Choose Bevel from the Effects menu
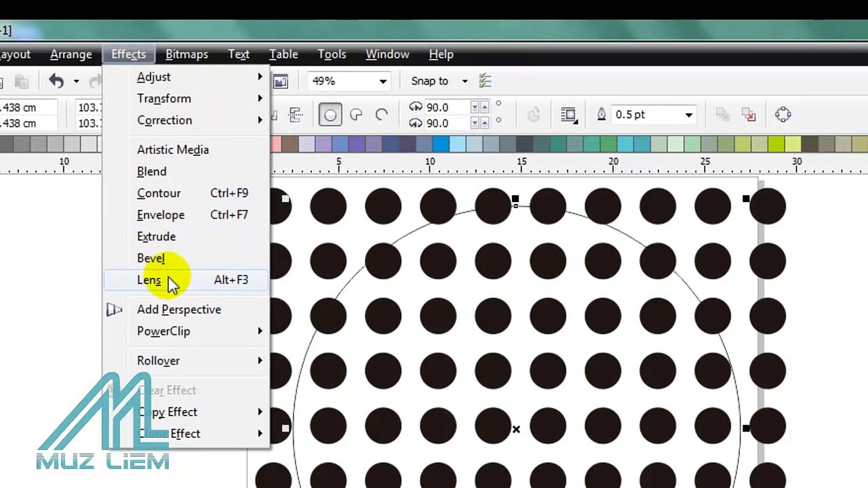 click(186, 258)
